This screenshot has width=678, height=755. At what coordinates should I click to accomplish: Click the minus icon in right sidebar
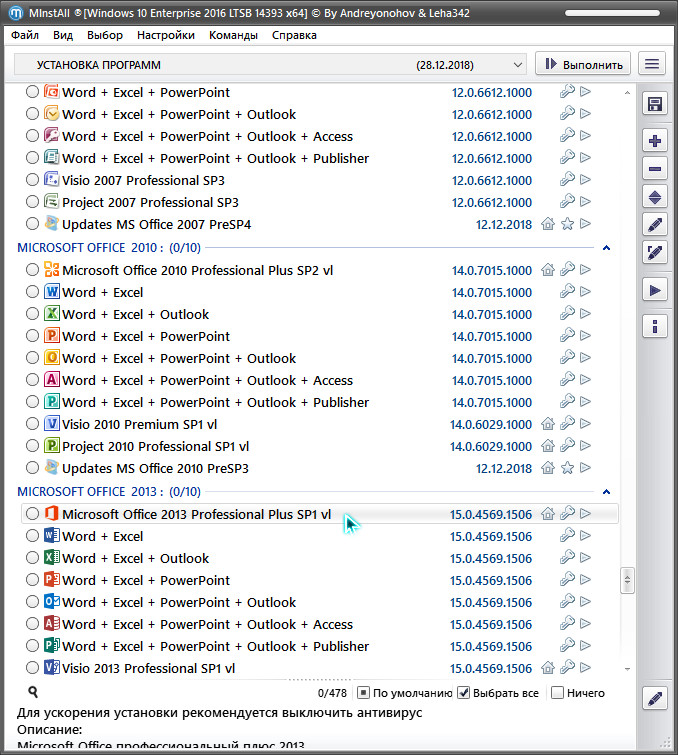[655, 169]
